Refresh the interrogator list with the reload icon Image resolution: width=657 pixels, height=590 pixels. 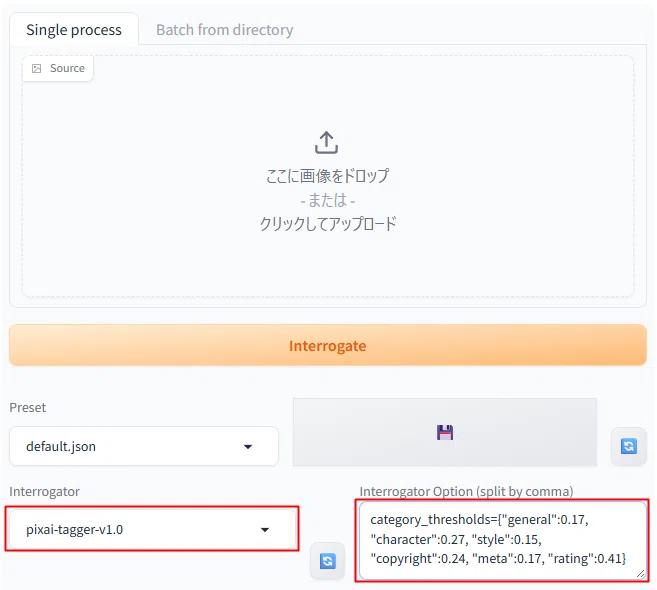[x=327, y=561]
